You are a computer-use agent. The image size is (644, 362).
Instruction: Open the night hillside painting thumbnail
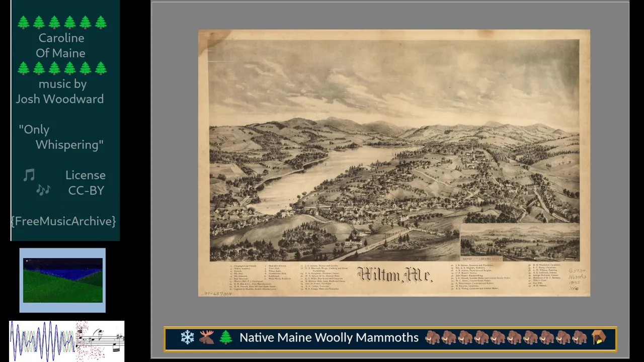[62, 280]
